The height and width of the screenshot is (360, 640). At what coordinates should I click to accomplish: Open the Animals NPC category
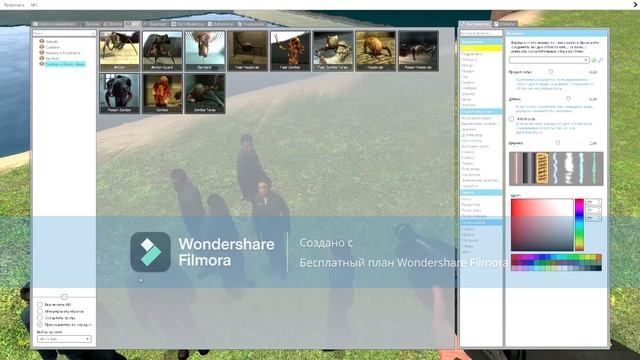[52, 42]
